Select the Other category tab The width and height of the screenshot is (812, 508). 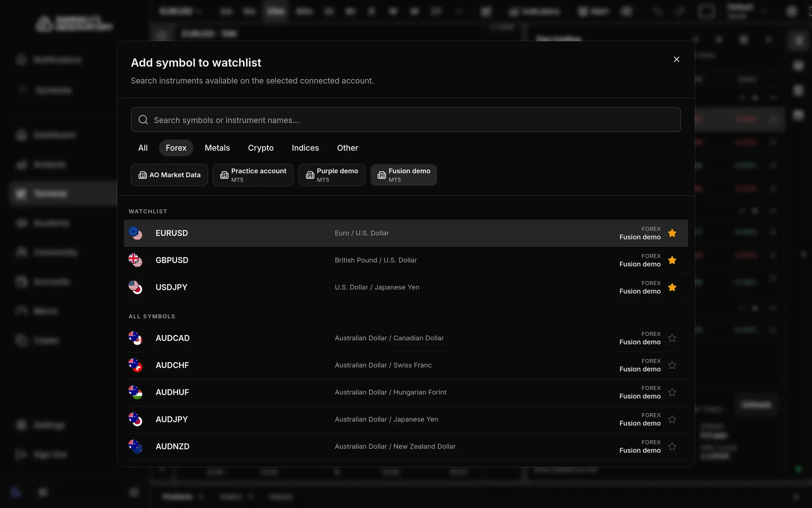point(348,148)
